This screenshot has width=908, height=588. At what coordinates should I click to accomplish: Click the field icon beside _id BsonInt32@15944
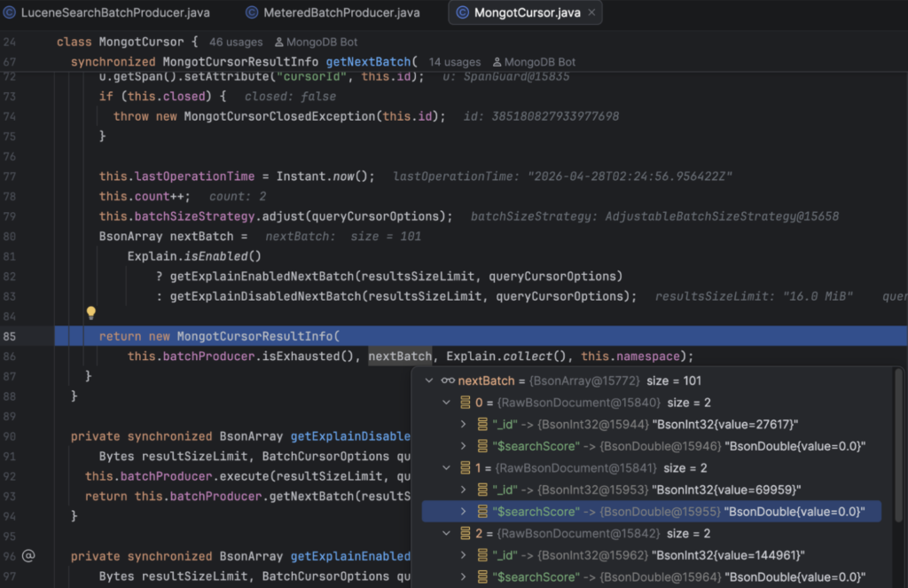(482, 425)
